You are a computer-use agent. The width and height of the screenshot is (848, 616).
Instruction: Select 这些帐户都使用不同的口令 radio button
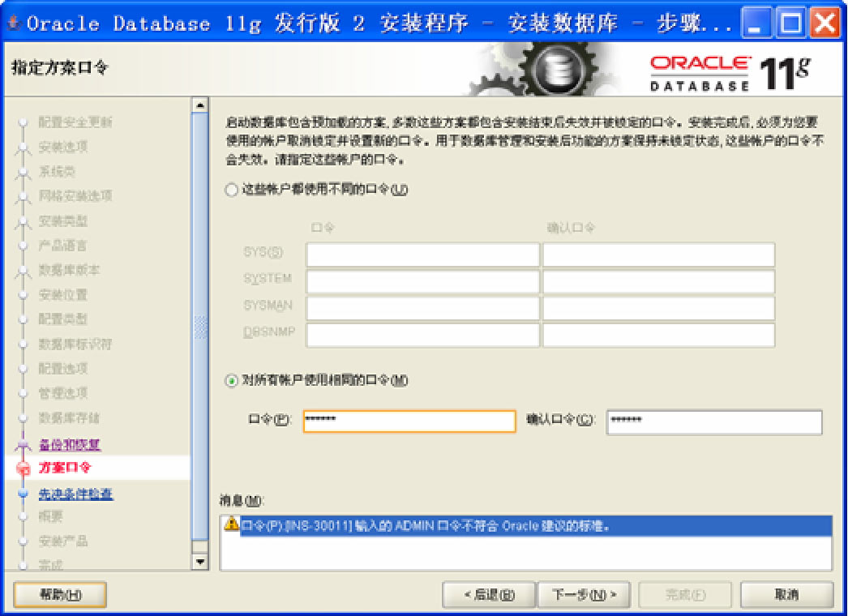(232, 190)
